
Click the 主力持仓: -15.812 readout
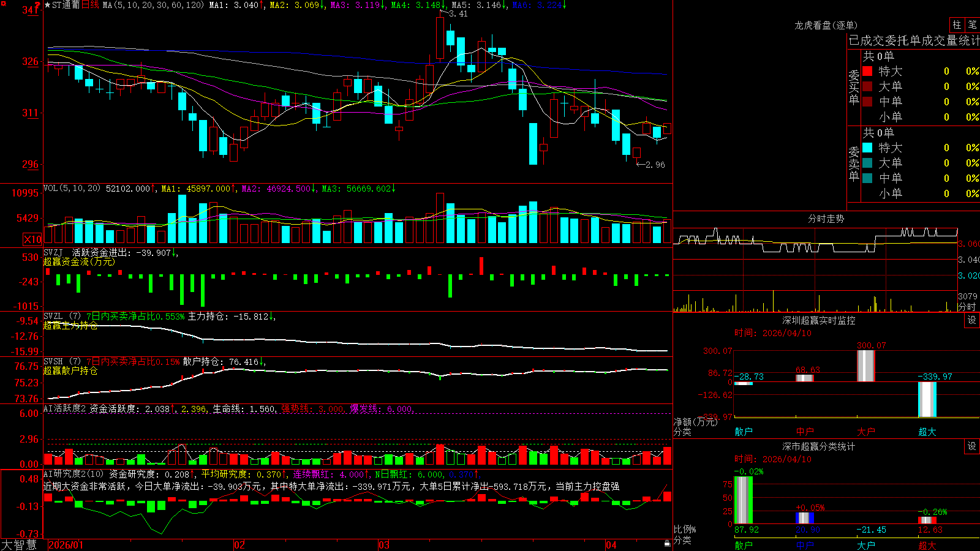[x=228, y=317]
